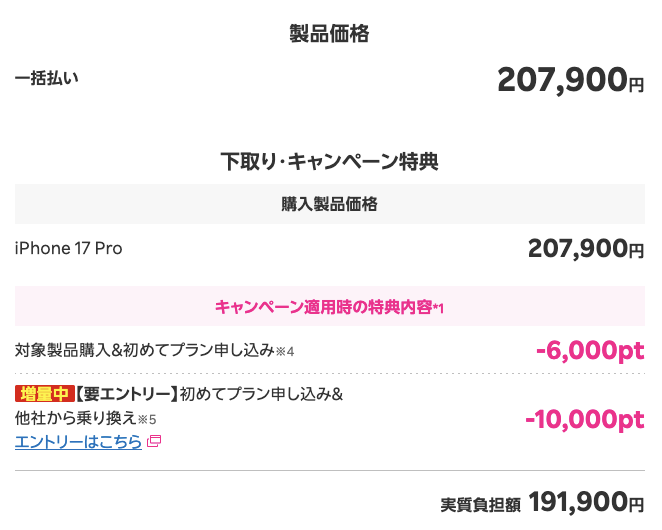Click the -6,000pt discount value
This screenshot has height=530, width=662.
590,351
